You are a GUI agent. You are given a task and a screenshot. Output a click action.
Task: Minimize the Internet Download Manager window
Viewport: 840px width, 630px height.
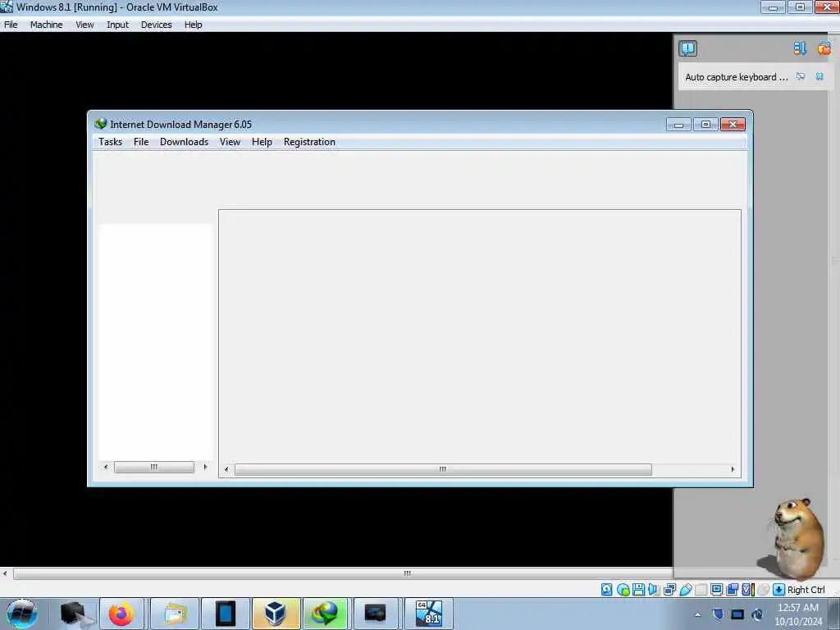coord(678,125)
